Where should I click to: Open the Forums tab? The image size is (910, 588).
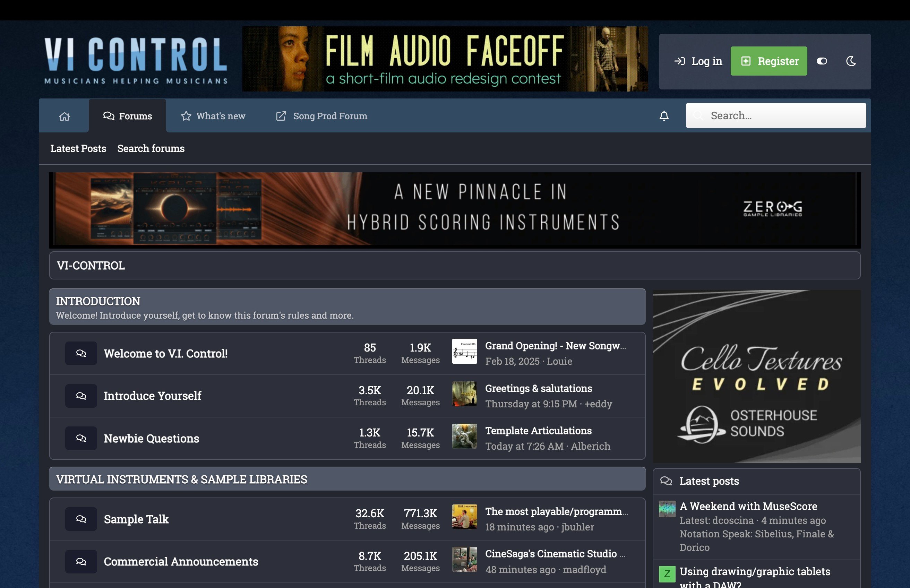pyautogui.click(x=128, y=116)
